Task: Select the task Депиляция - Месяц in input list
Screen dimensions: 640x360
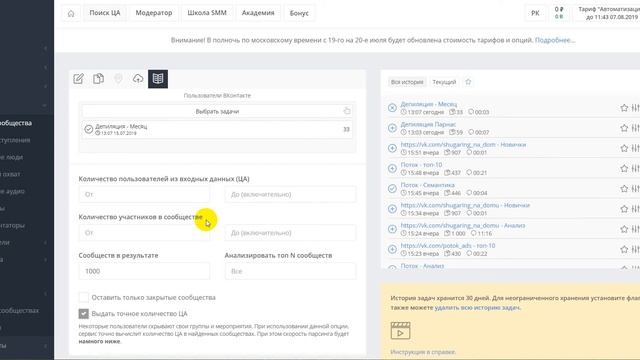Action: 217,129
